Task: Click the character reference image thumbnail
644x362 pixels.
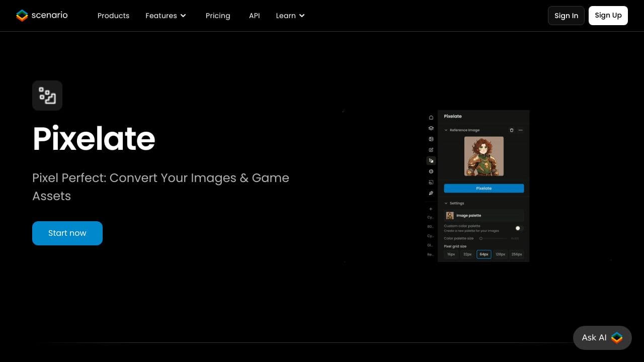Action: (x=484, y=156)
